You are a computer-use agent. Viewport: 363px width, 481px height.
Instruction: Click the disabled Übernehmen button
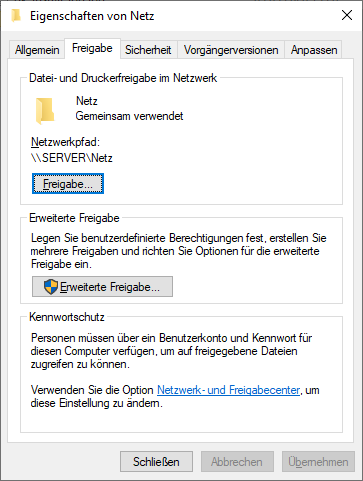(x=318, y=462)
